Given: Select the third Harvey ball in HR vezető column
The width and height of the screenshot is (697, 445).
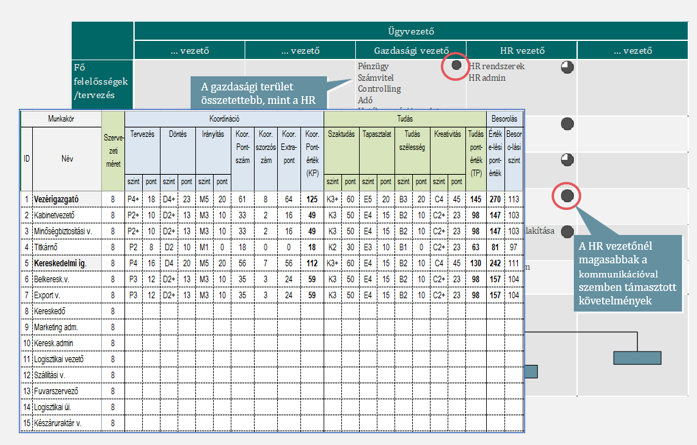Looking at the screenshot, I should point(569,160).
